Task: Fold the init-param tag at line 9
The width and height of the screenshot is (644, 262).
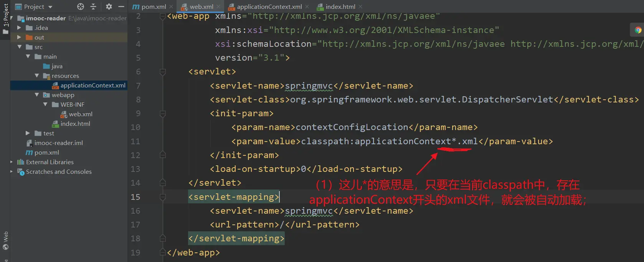Action: click(x=163, y=114)
